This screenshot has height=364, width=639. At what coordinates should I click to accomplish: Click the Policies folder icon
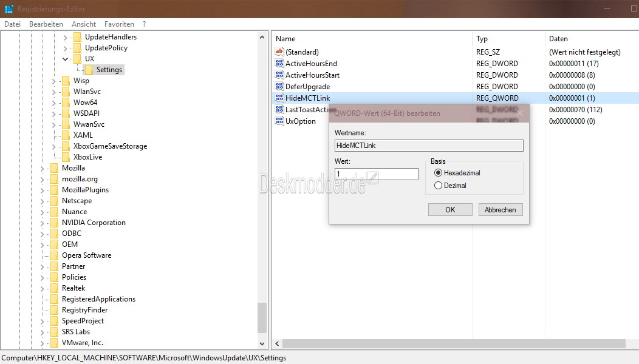[54, 277]
